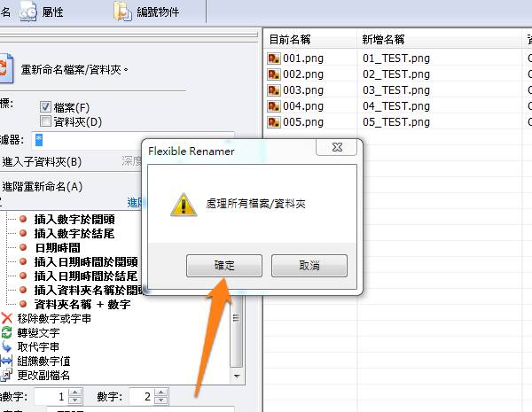Click the 001.png image file icon
This screenshot has width=532, height=412.
coord(274,58)
